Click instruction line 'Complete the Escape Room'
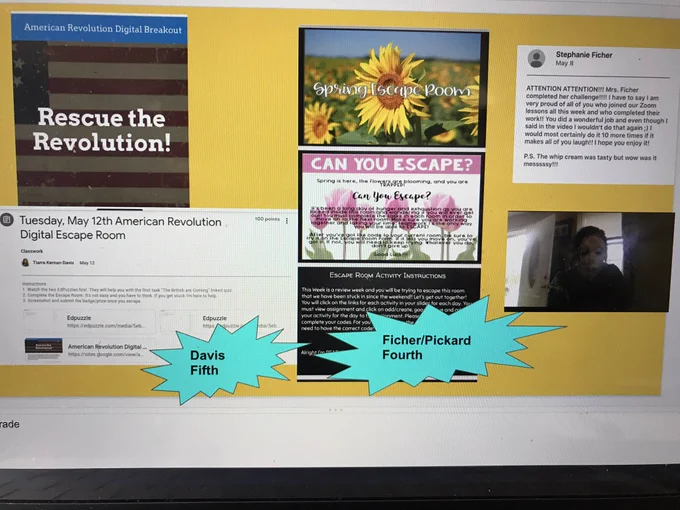 tap(121, 295)
